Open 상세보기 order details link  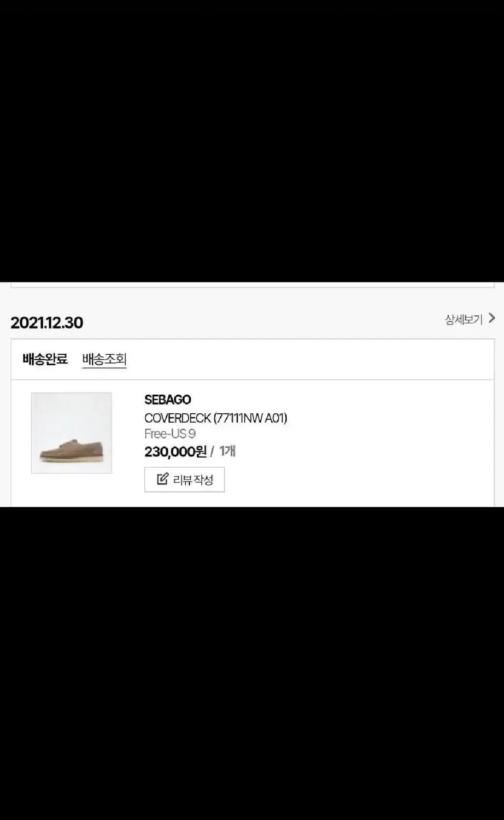(470, 319)
